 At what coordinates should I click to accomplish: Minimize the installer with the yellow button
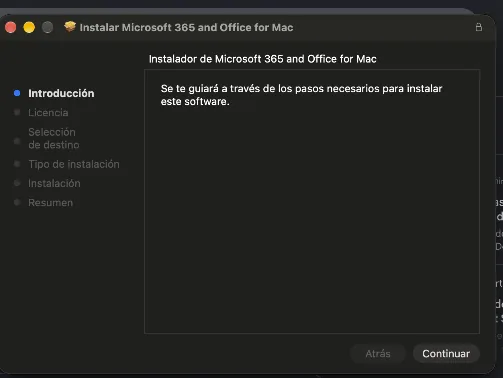[x=29, y=27]
